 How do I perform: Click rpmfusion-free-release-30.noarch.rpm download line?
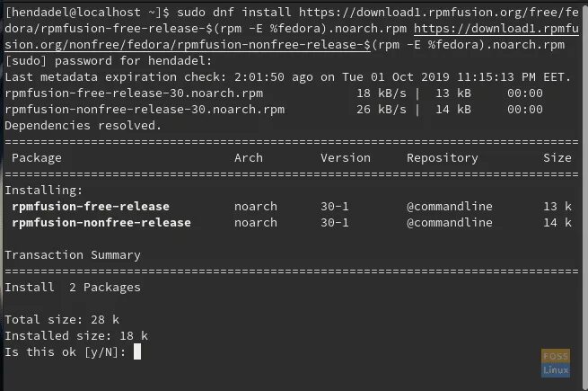coord(274,93)
